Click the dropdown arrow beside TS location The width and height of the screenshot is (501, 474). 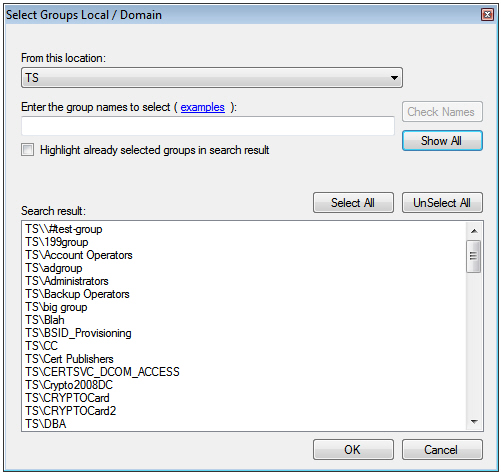coord(394,78)
